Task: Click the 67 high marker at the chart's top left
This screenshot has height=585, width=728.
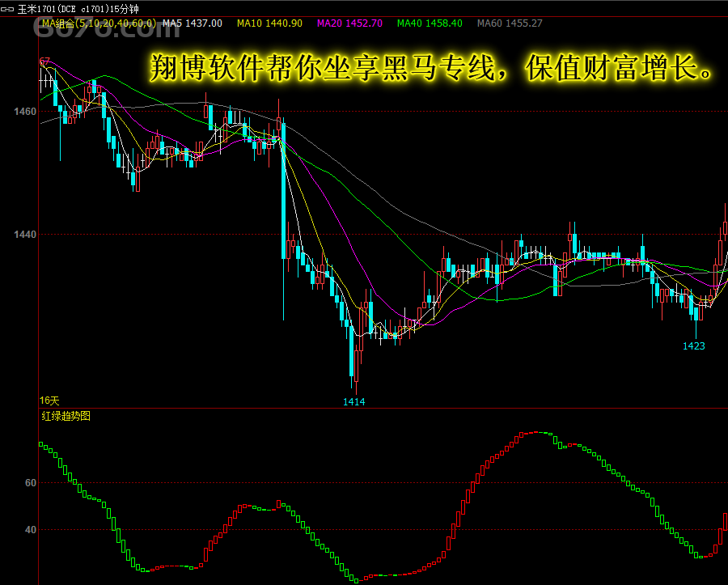Action: click(x=44, y=61)
